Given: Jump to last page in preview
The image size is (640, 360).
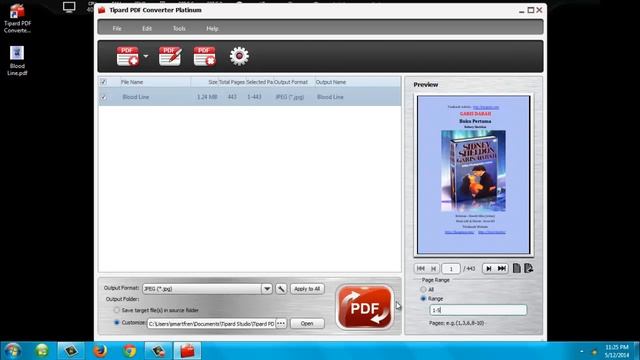Looking at the screenshot, I should point(502,269).
